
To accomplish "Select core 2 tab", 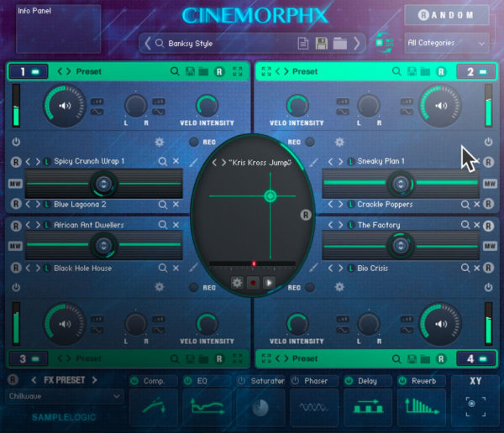I will pos(476,71).
